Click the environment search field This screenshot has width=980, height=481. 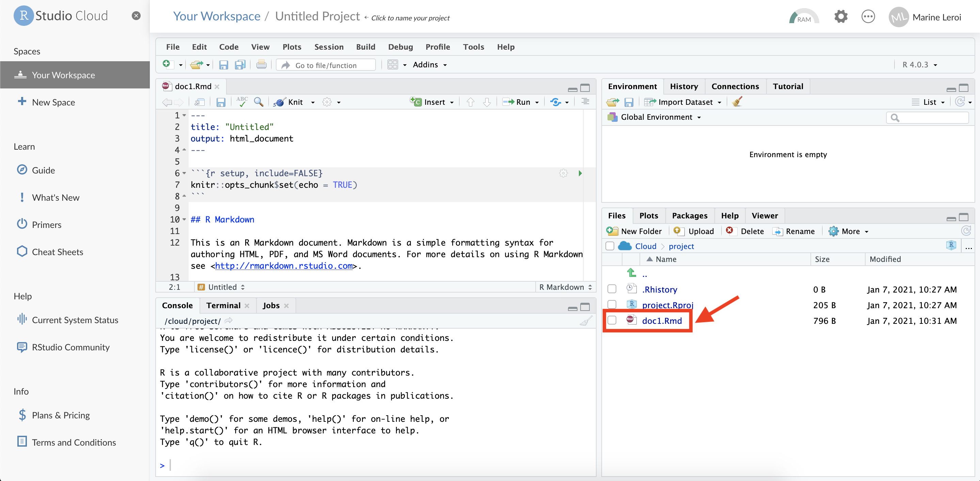927,118
